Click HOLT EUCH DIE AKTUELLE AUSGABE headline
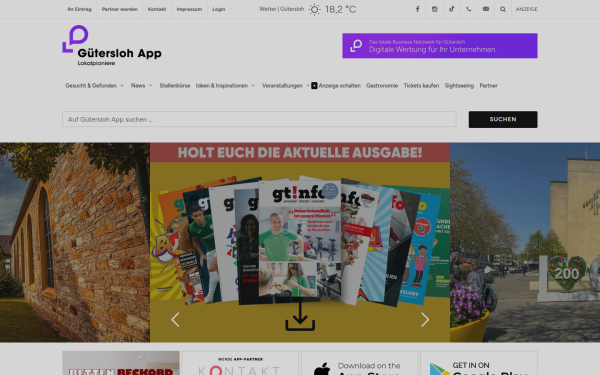 pyautogui.click(x=300, y=152)
